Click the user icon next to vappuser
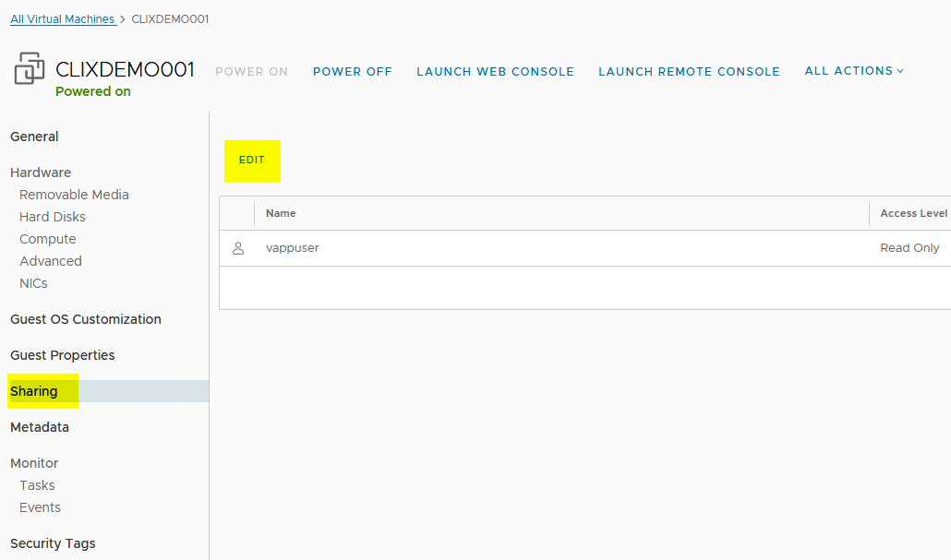This screenshot has width=951, height=560. coord(238,248)
